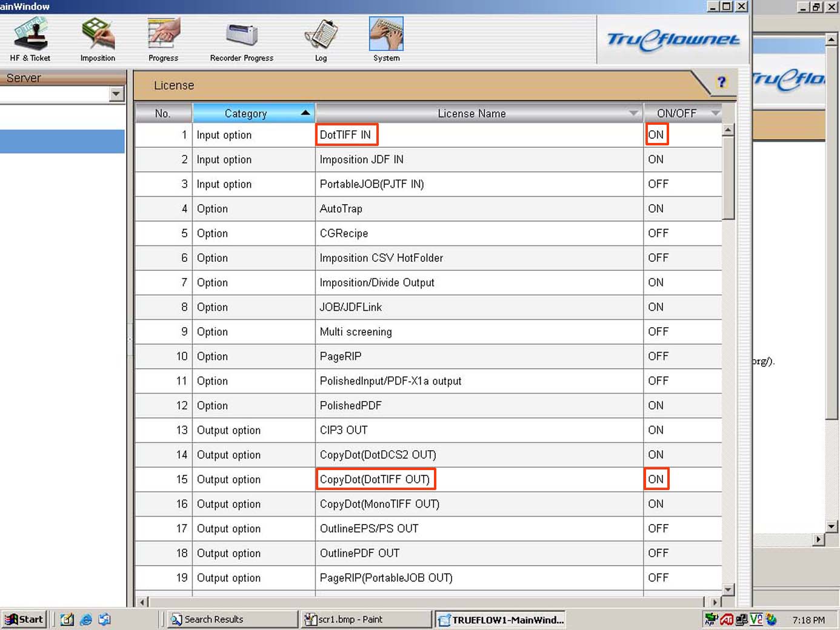Click horizontal scrollbar left arrow
The height and width of the screenshot is (630, 840).
click(x=142, y=602)
